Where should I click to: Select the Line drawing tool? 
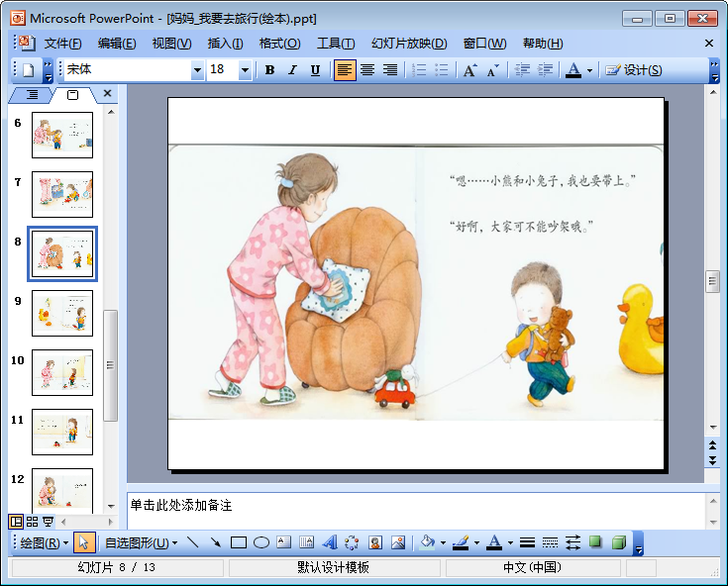pos(193,542)
